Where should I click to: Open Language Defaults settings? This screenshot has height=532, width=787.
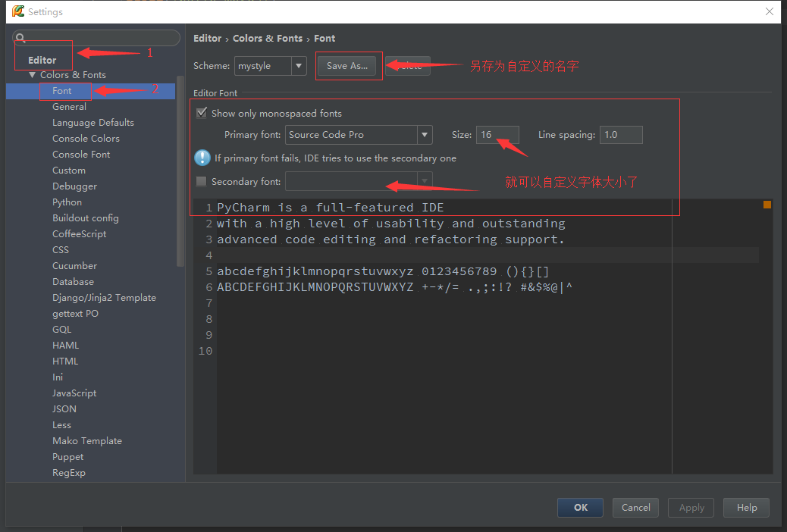pyautogui.click(x=92, y=123)
